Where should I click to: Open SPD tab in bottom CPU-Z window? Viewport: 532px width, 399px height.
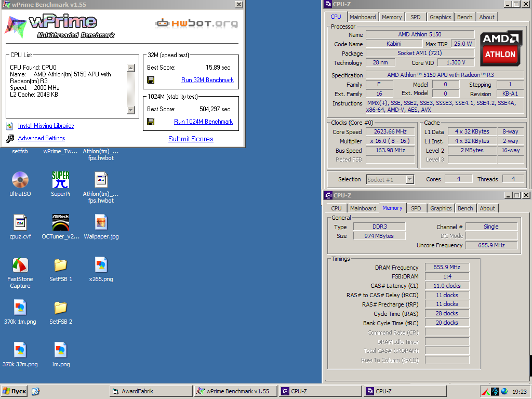pos(416,208)
